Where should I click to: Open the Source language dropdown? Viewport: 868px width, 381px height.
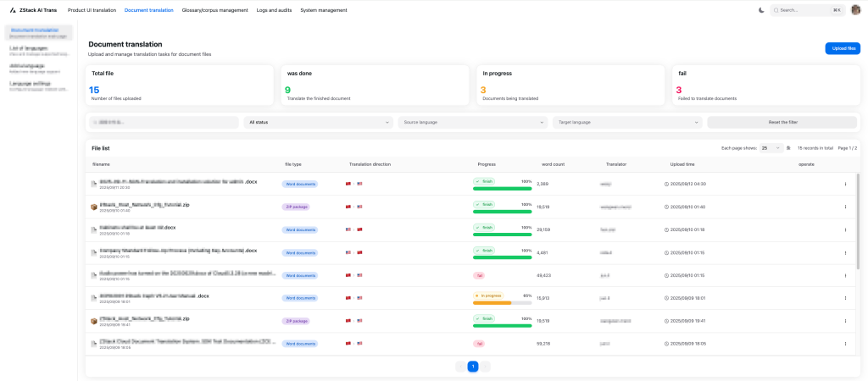click(472, 122)
